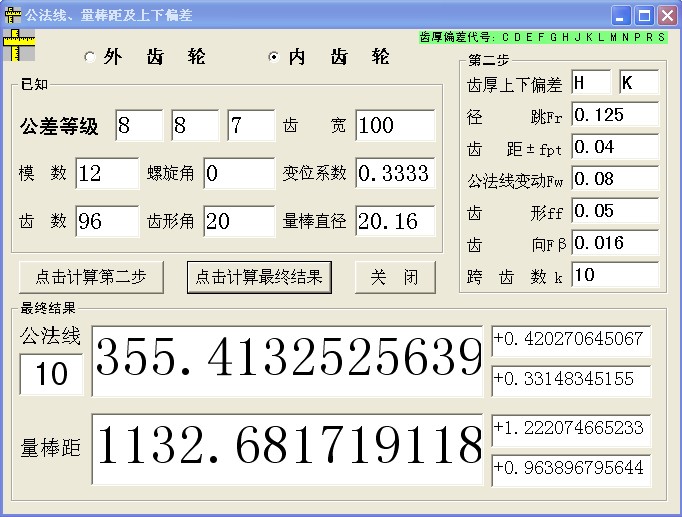Click the 公法线变动Fw field showing 0.08
Image resolution: width=682 pixels, height=517 pixels.
(615, 179)
